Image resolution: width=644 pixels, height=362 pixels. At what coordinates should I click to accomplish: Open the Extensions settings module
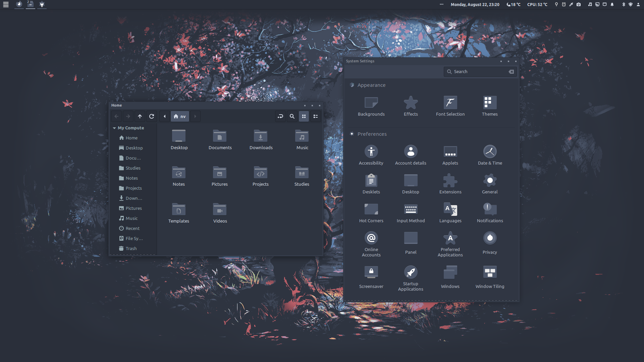point(450,181)
